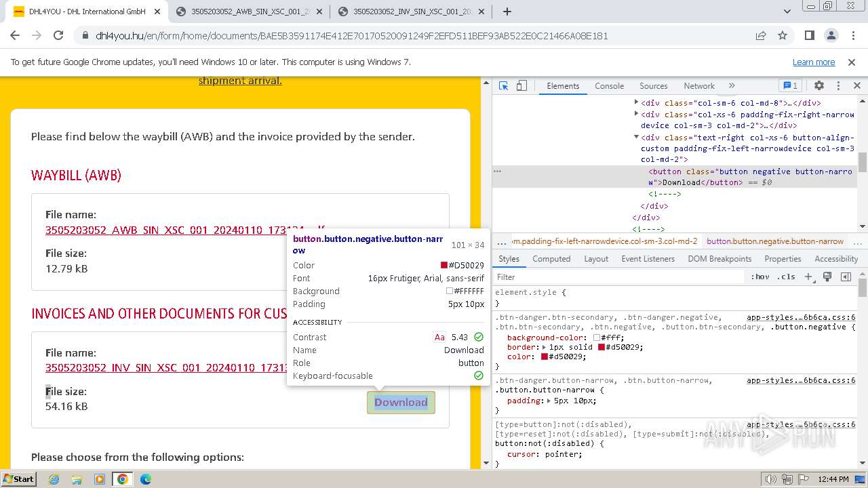Open app-styles css source link for .button.negative

coord(801,317)
